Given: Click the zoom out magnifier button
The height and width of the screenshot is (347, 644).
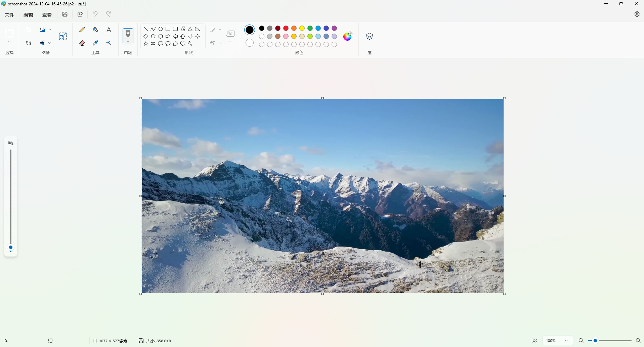Looking at the screenshot, I should (x=581, y=341).
